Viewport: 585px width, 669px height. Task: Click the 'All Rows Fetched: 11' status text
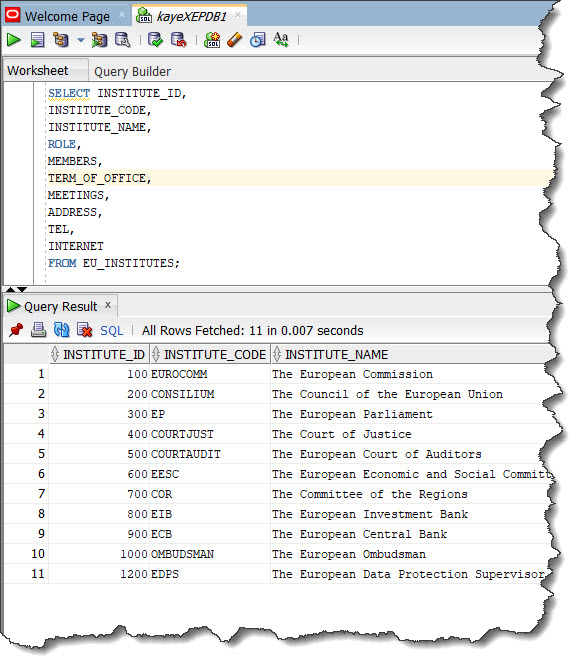[x=252, y=331]
